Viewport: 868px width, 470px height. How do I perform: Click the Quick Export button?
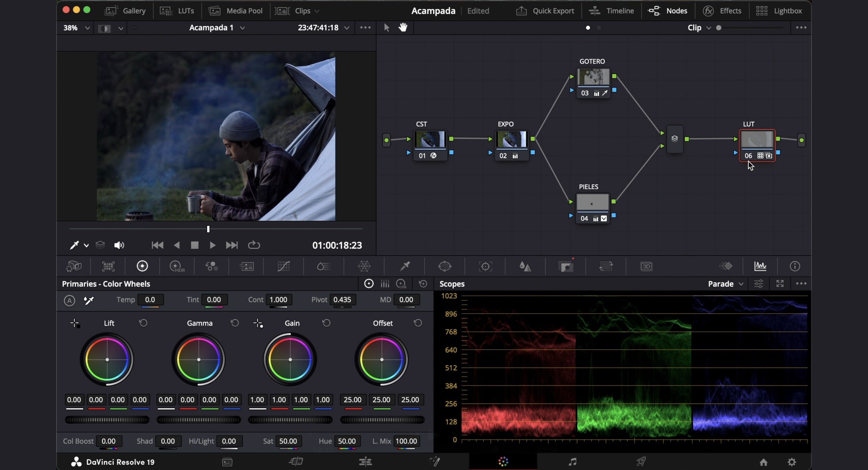pos(545,11)
